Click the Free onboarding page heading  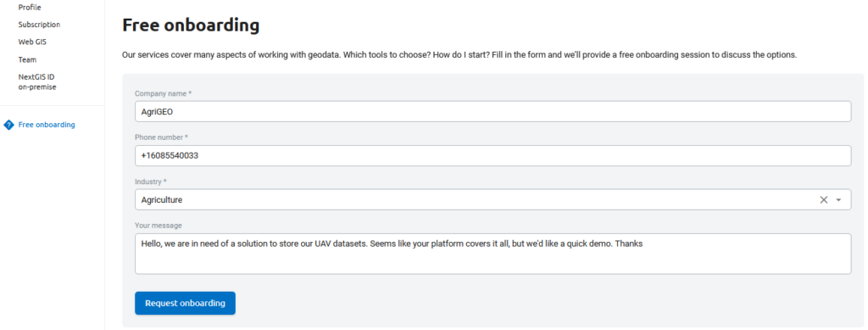(191, 25)
